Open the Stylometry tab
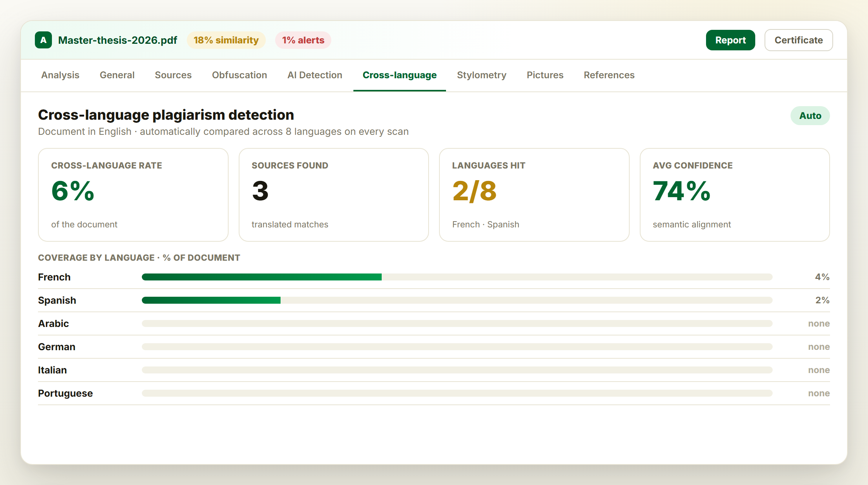Viewport: 868px width, 485px height. [x=482, y=75]
